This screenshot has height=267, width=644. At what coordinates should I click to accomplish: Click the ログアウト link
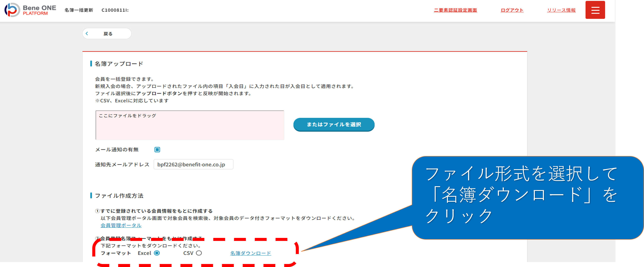click(512, 10)
